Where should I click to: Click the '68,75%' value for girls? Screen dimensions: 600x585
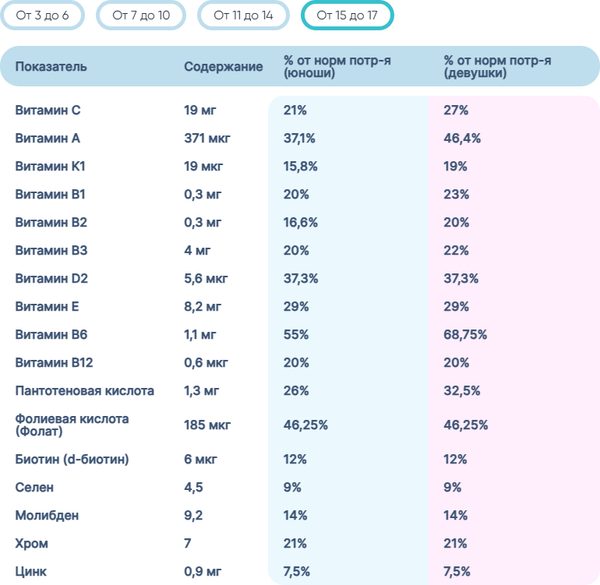click(467, 334)
